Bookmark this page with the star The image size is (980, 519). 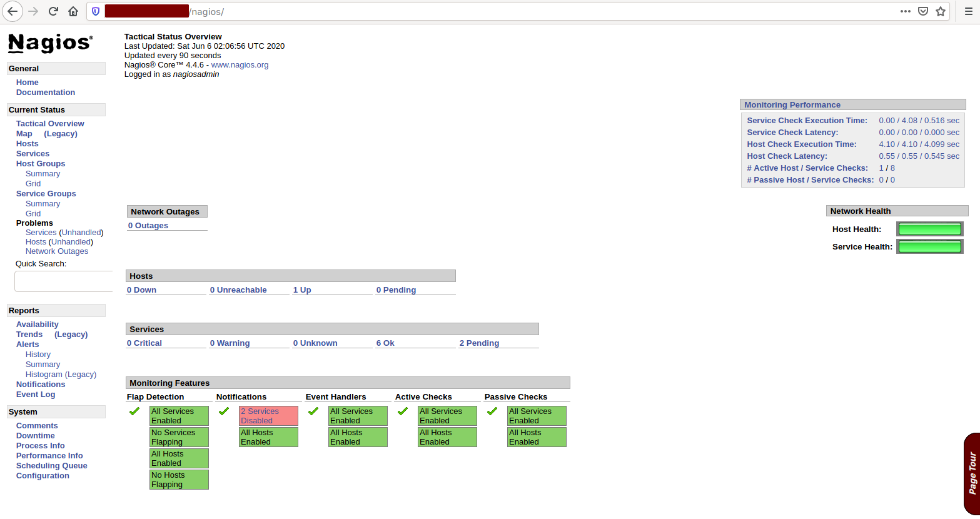(x=941, y=11)
